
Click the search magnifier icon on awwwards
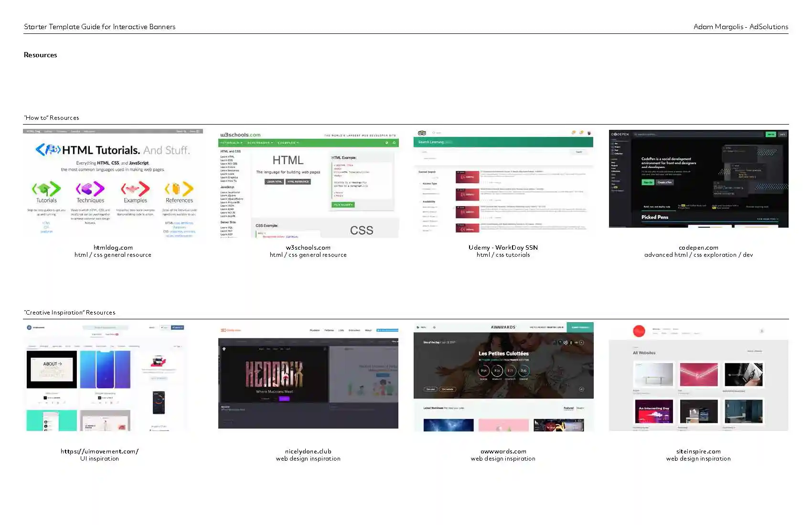tap(434, 327)
